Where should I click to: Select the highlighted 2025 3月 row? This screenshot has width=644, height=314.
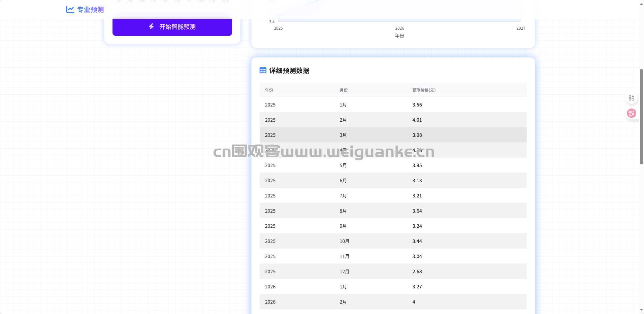tap(393, 135)
